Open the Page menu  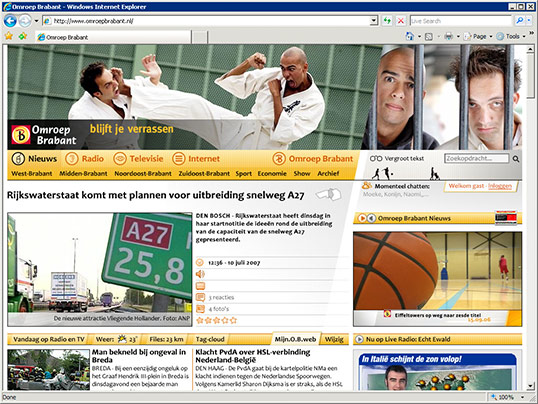pos(478,36)
